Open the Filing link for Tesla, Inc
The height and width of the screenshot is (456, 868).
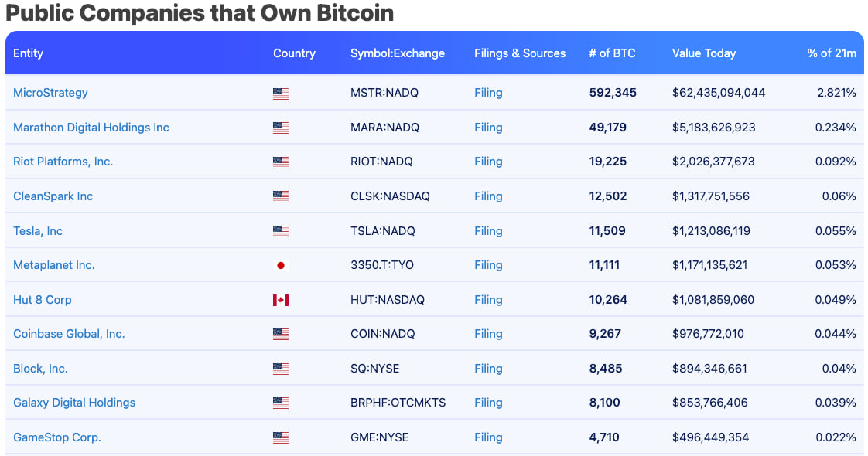(488, 231)
